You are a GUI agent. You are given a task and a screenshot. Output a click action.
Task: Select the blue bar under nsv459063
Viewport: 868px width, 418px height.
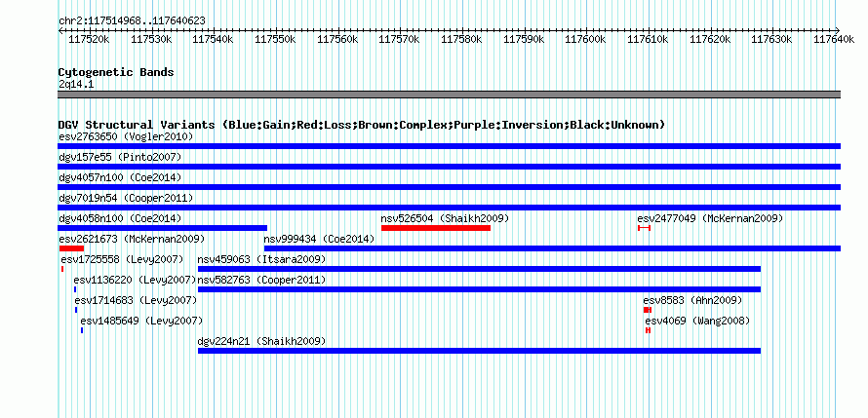tap(480, 269)
